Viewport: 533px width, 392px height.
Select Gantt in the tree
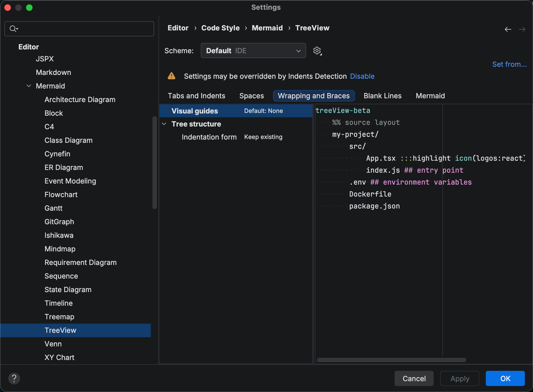[53, 208]
